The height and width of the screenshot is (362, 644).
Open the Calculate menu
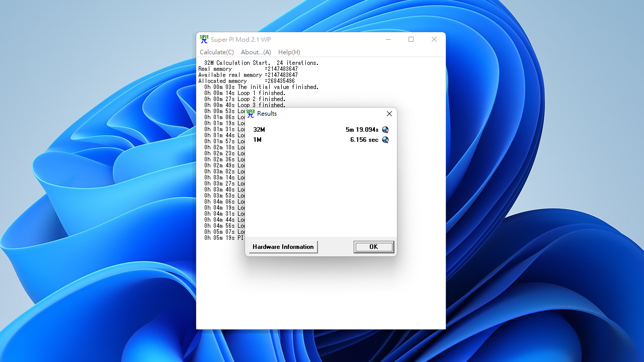[216, 52]
